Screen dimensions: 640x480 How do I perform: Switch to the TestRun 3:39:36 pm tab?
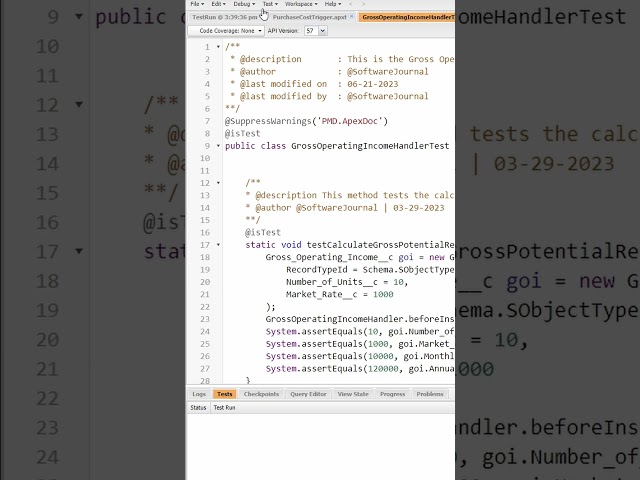[225, 17]
